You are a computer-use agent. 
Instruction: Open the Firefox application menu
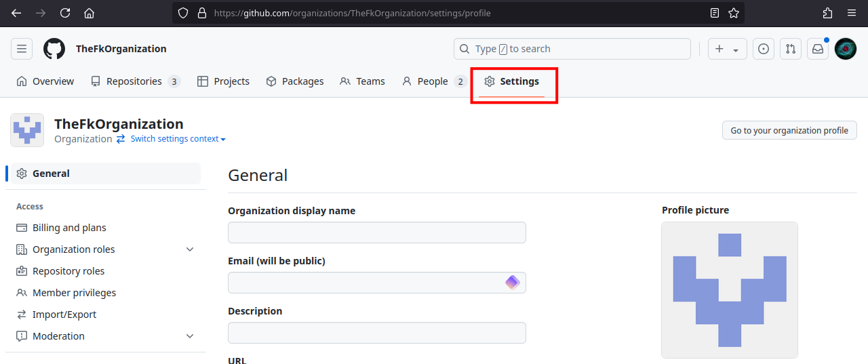pos(852,13)
